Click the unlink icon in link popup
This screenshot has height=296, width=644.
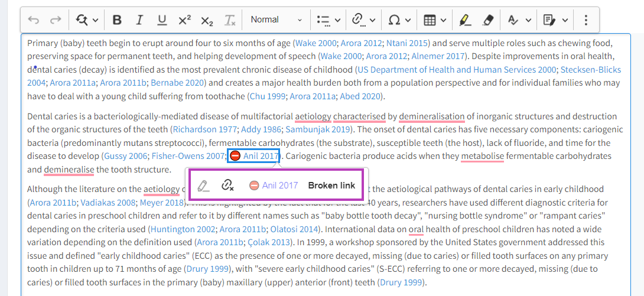tap(227, 186)
